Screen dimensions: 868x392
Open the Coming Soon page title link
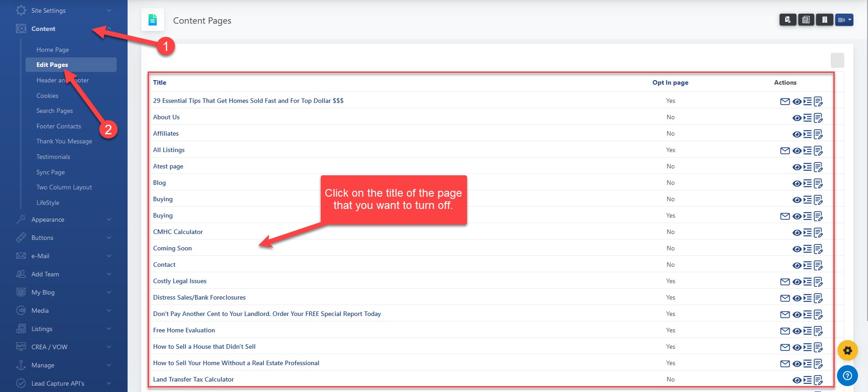(x=172, y=248)
